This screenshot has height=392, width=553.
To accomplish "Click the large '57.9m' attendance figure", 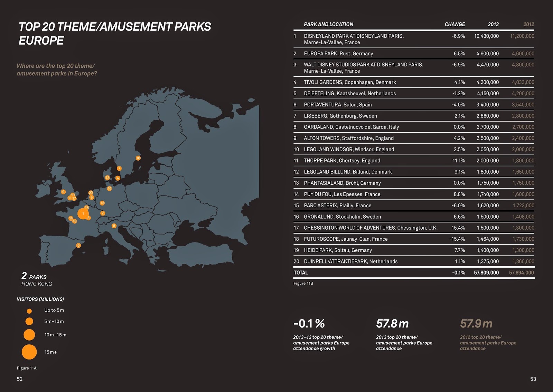I will coord(476,324).
